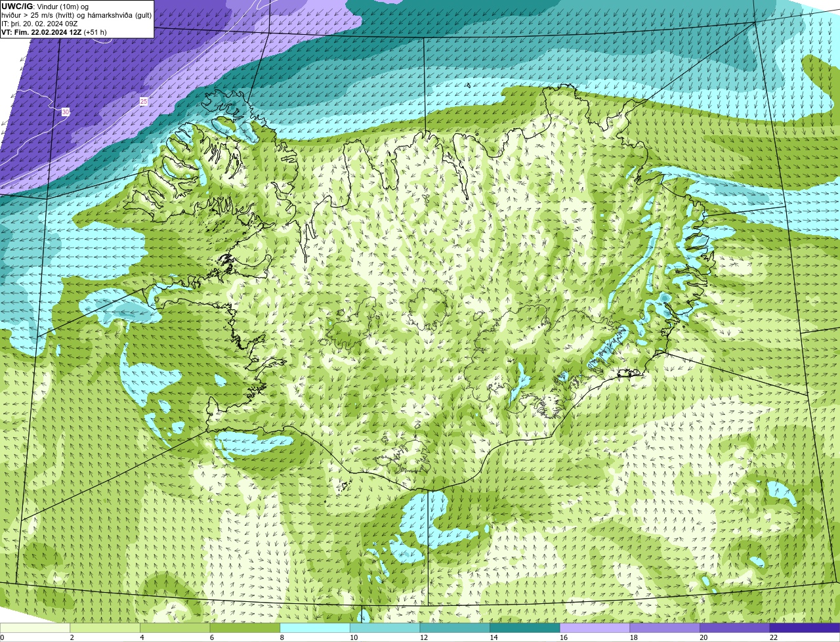Click the above 22 m/s dark indigo swatch
840x642 pixels.
(805, 628)
